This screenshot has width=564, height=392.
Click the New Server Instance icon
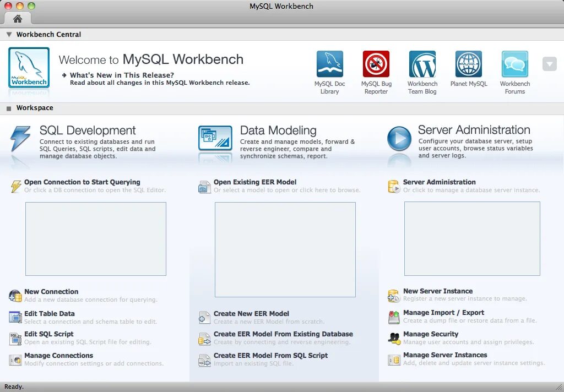394,296
